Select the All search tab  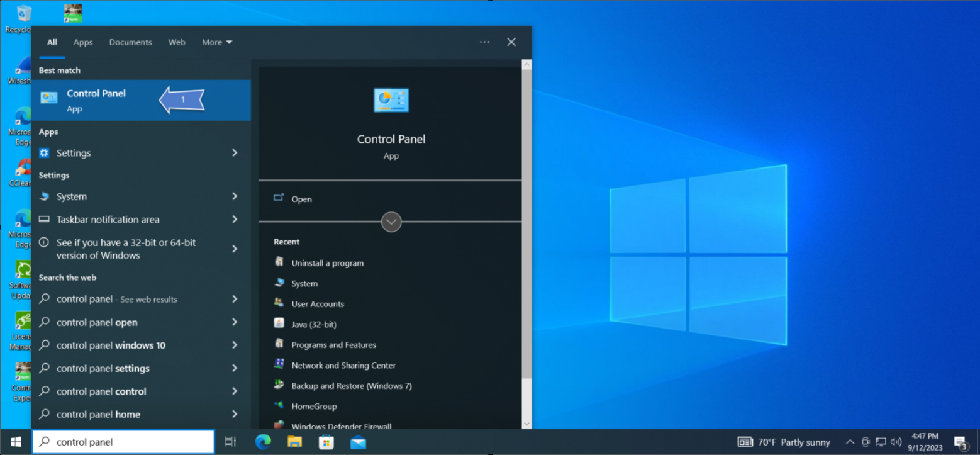(x=52, y=42)
